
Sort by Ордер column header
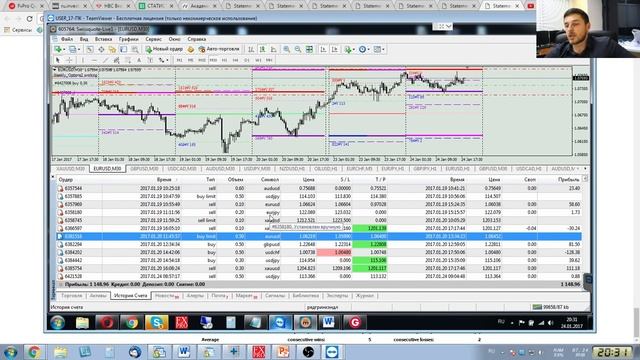(x=66, y=180)
